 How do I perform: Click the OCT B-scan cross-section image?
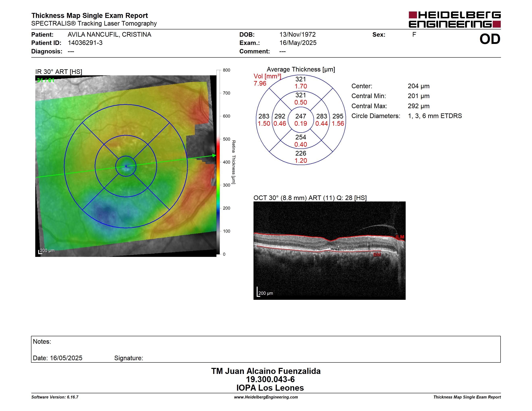(329, 251)
